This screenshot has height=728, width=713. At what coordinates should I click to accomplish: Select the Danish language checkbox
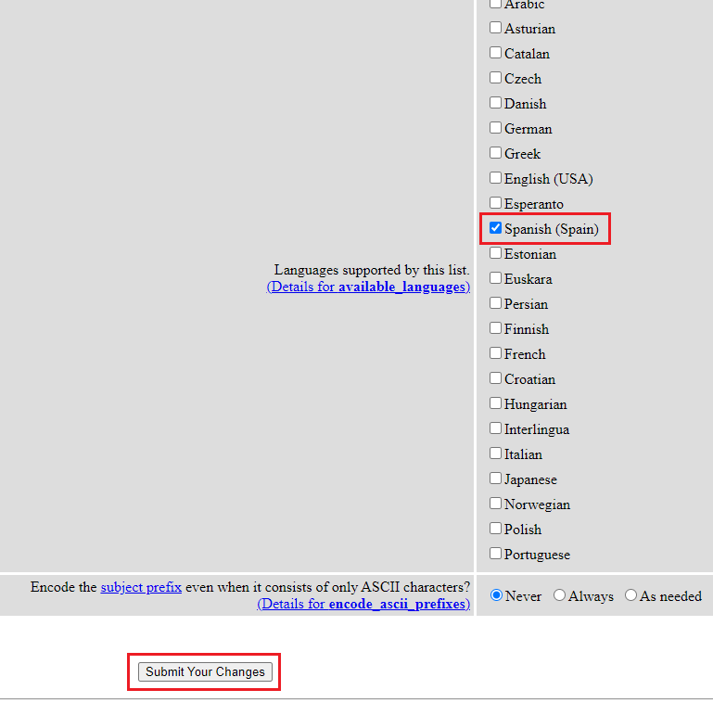pos(496,103)
